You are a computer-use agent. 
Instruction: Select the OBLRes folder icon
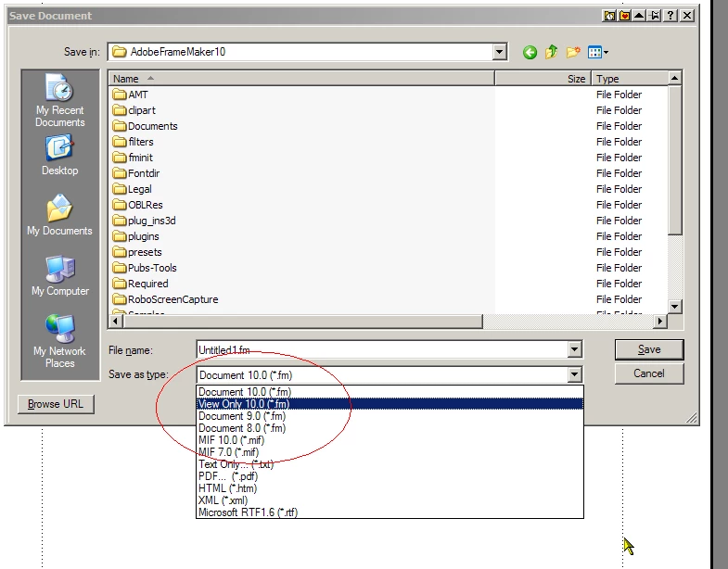pos(120,205)
